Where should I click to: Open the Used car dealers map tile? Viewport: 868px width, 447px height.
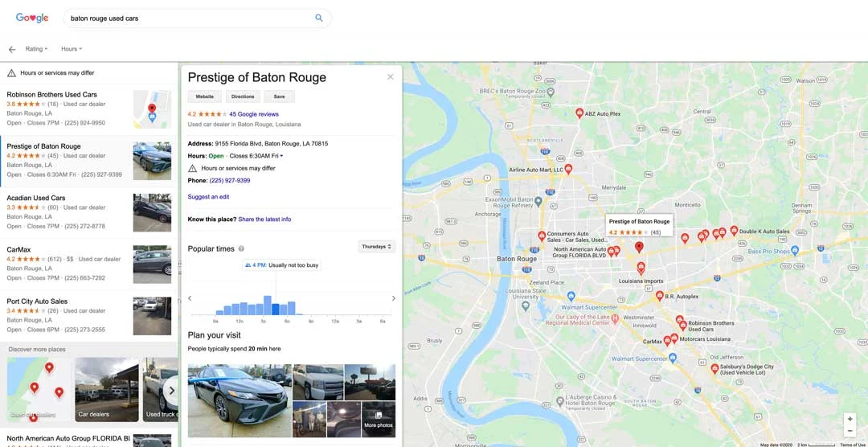point(39,389)
